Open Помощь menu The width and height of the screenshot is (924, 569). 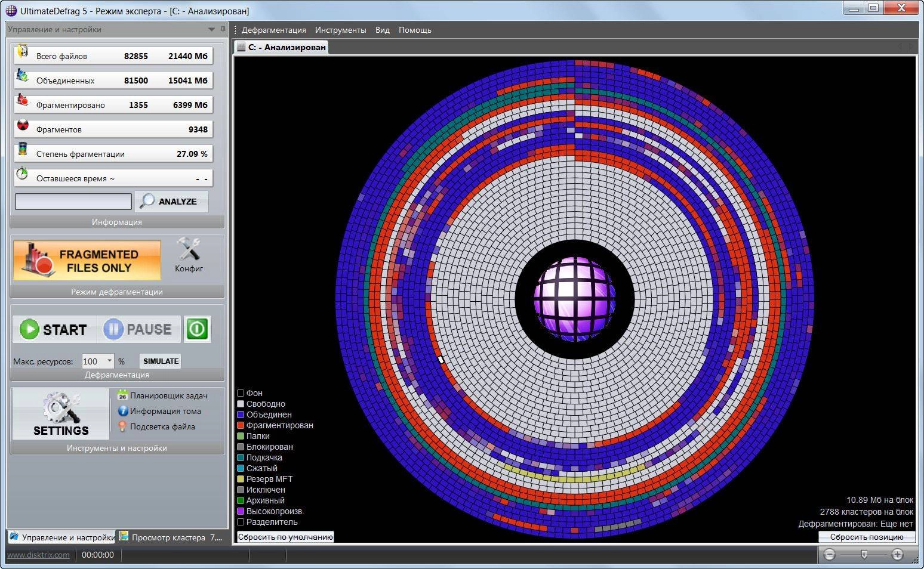click(415, 30)
